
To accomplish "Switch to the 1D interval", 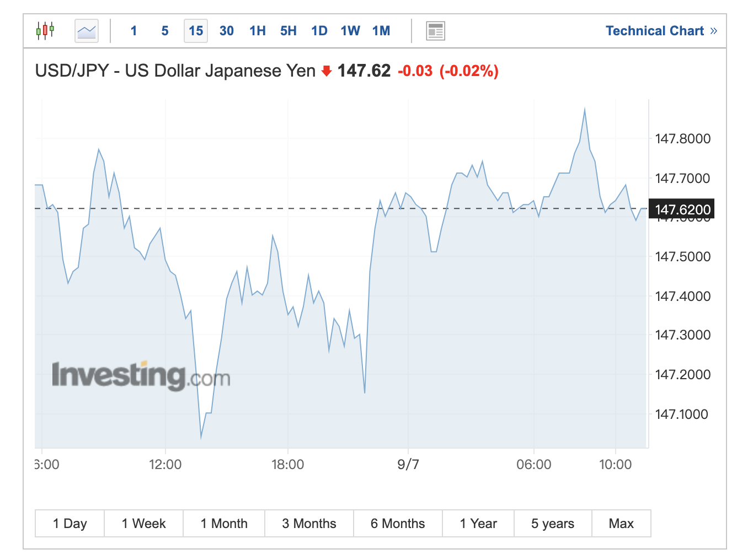I will point(319,31).
